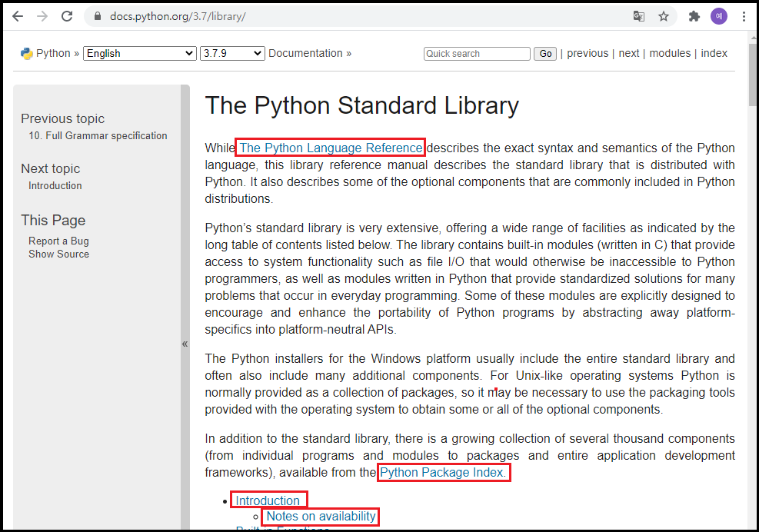Screen dimensions: 759x532
Task: Open The Python Language Reference link
Action: pyautogui.click(x=331, y=148)
